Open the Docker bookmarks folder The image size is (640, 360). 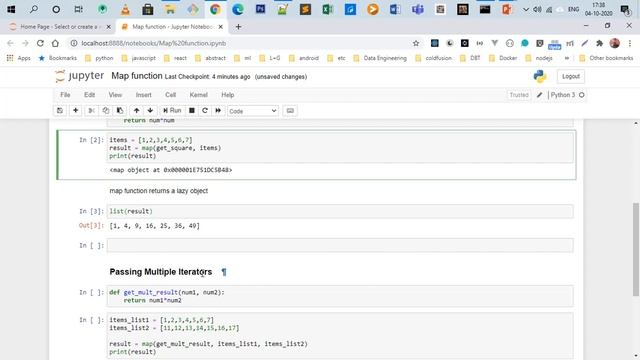(503, 58)
